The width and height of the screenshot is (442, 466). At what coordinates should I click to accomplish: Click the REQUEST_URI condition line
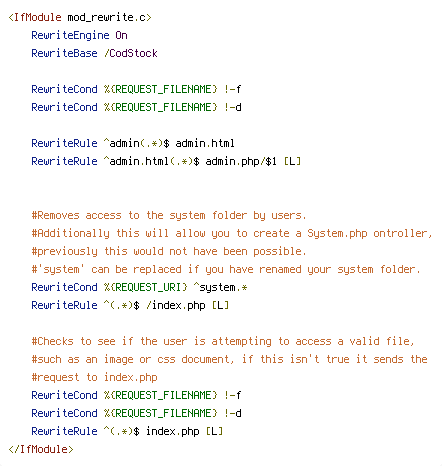point(139,287)
